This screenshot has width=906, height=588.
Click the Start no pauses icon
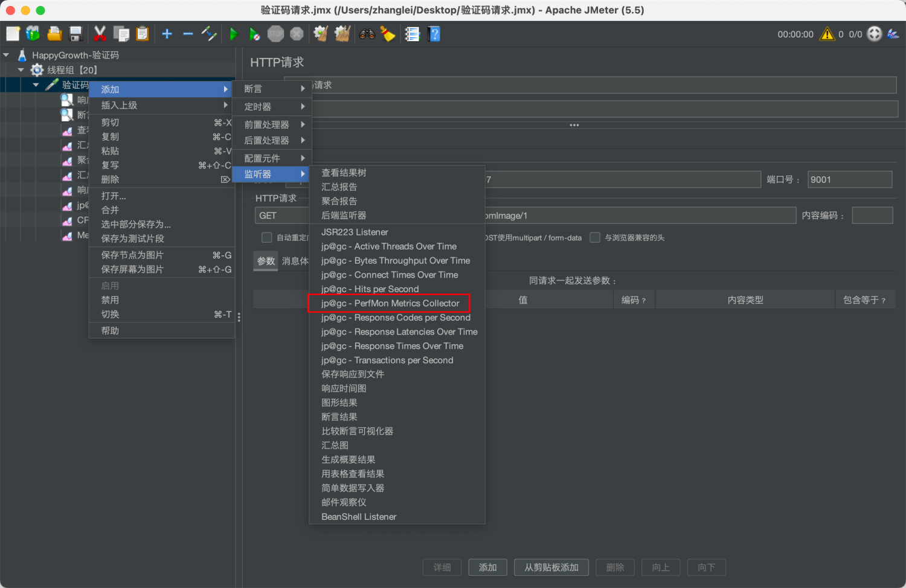point(255,34)
